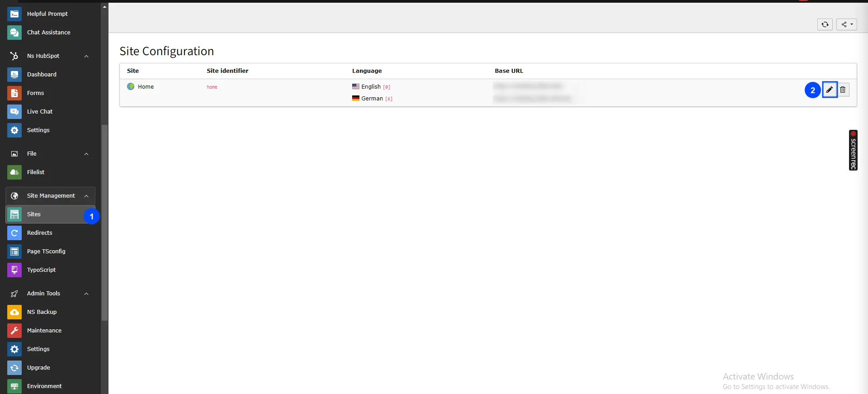The height and width of the screenshot is (394, 868).
Task: Click the screenrec recording tab
Action: 853,150
